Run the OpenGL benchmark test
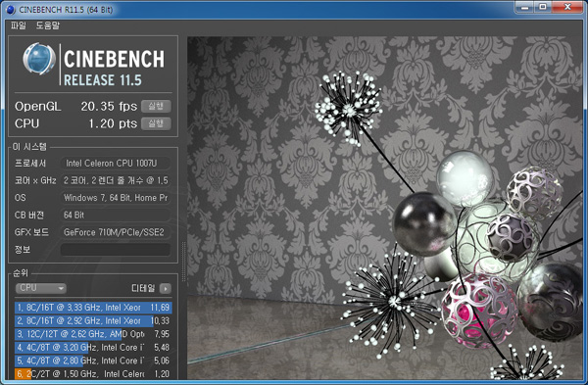 pos(156,106)
